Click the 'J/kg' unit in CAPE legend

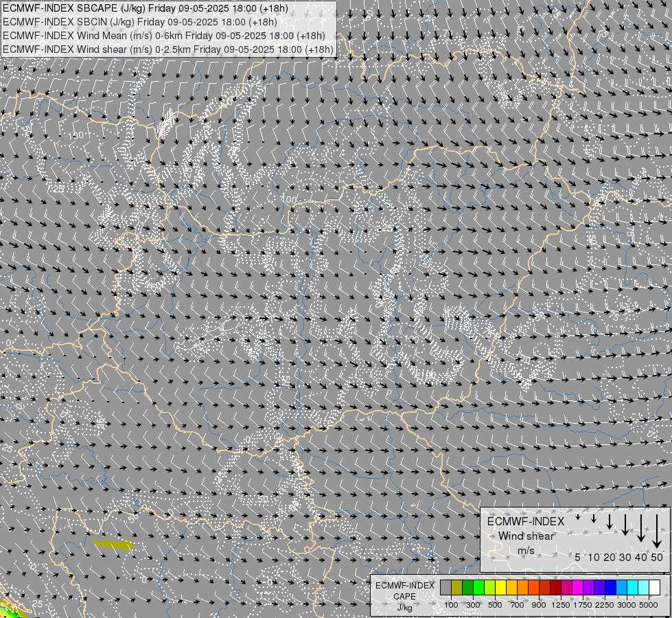click(x=404, y=608)
